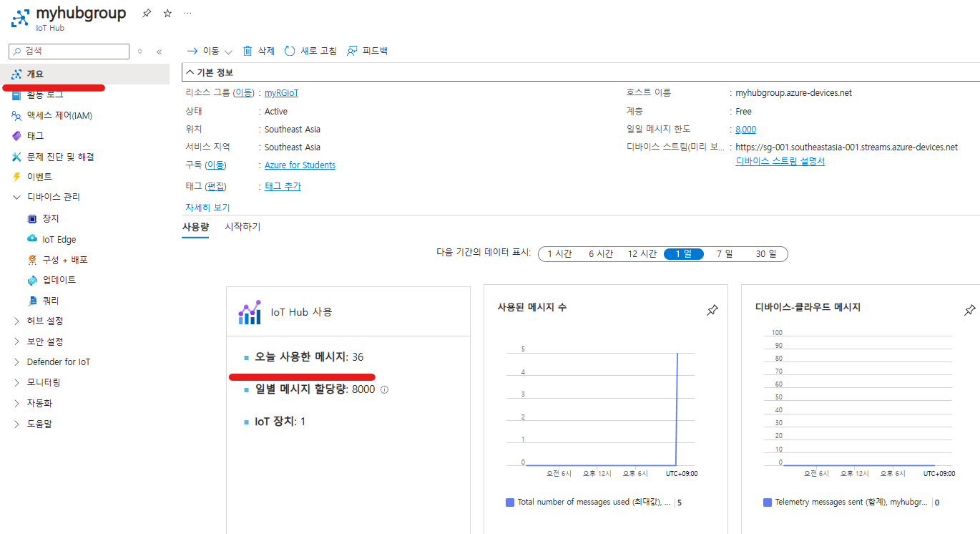The width and height of the screenshot is (980, 534).
Task: Click the Telemetry messages sent legend swatch
Action: click(768, 503)
